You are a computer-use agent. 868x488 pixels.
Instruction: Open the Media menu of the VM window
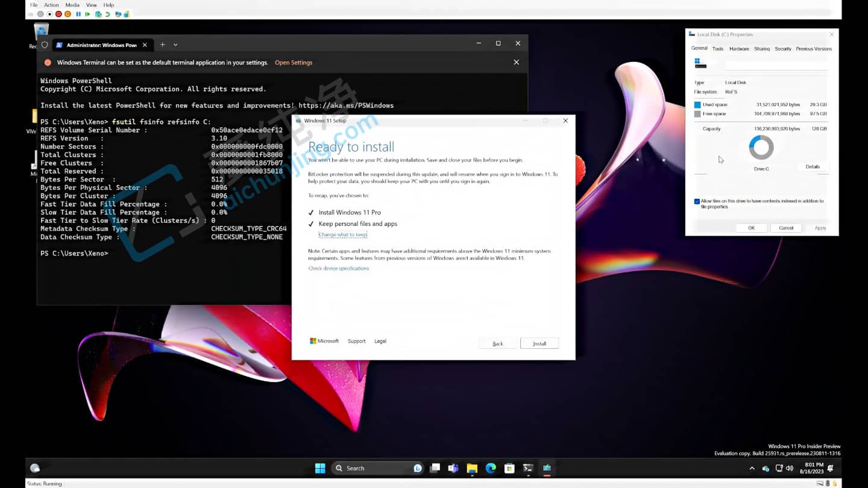(x=72, y=5)
